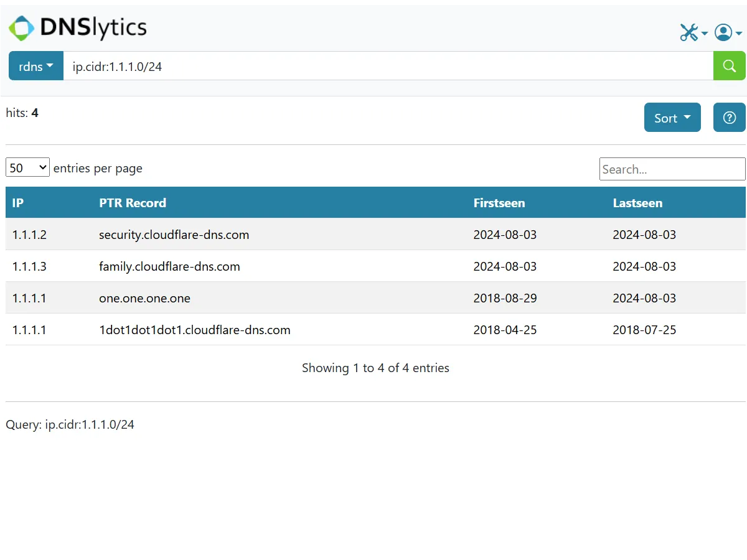
Task: Click the query input with ip.cidr:1.1.1.0/24
Action: coord(388,66)
